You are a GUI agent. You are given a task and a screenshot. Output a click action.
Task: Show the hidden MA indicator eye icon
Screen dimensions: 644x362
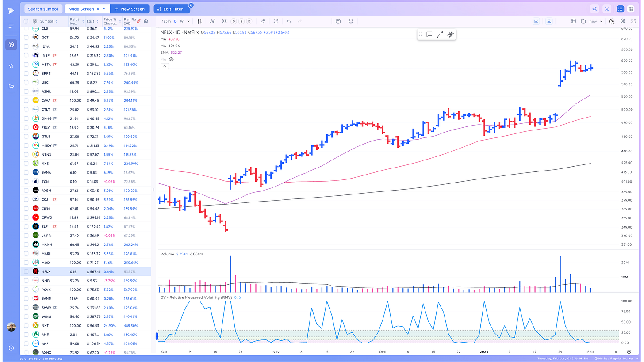point(171,59)
